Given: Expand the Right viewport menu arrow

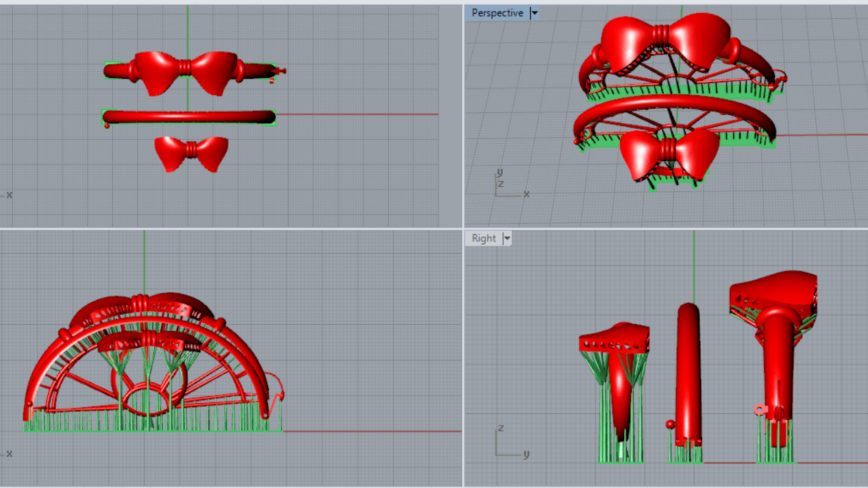Looking at the screenshot, I should pyautogui.click(x=507, y=239).
